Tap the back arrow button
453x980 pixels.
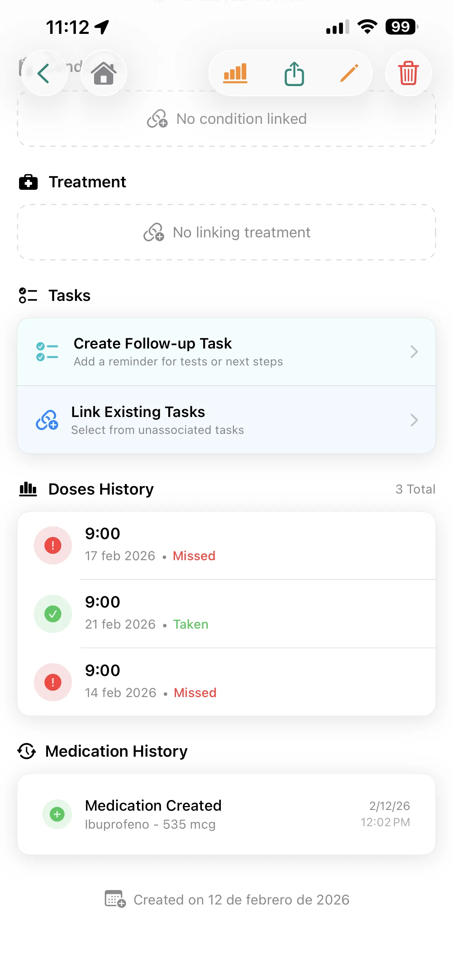(x=44, y=73)
